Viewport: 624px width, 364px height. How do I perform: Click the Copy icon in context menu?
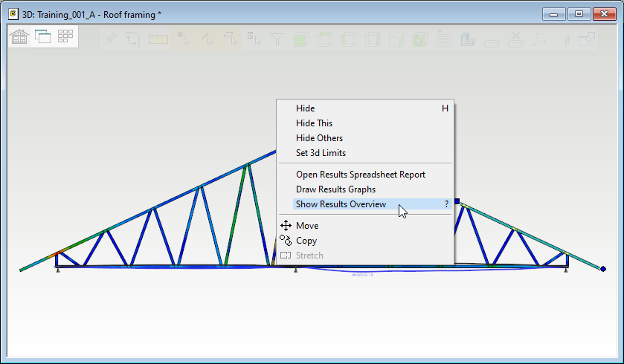(x=286, y=241)
